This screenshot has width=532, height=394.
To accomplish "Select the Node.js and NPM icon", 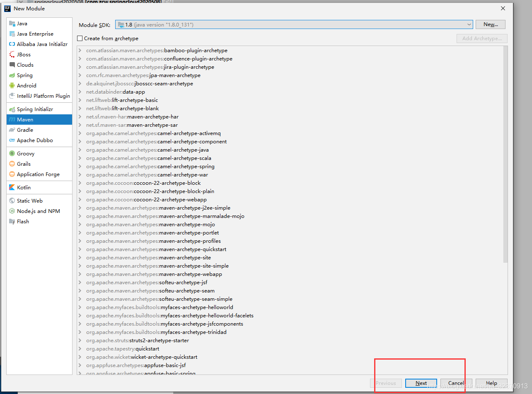I will 12,211.
